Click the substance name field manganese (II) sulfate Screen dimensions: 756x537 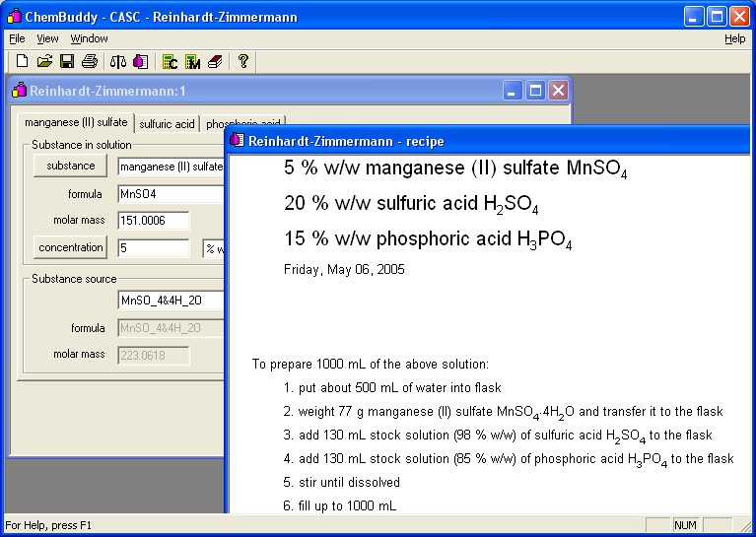[x=172, y=167]
